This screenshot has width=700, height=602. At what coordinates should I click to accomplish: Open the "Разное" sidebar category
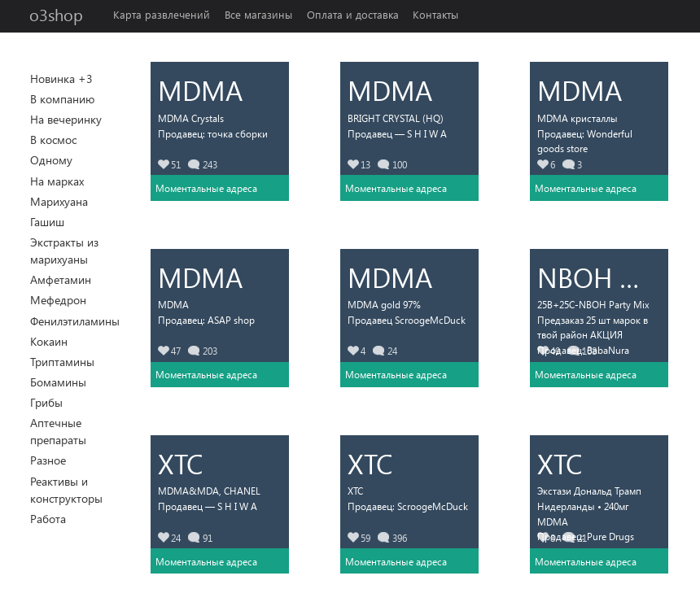[48, 460]
